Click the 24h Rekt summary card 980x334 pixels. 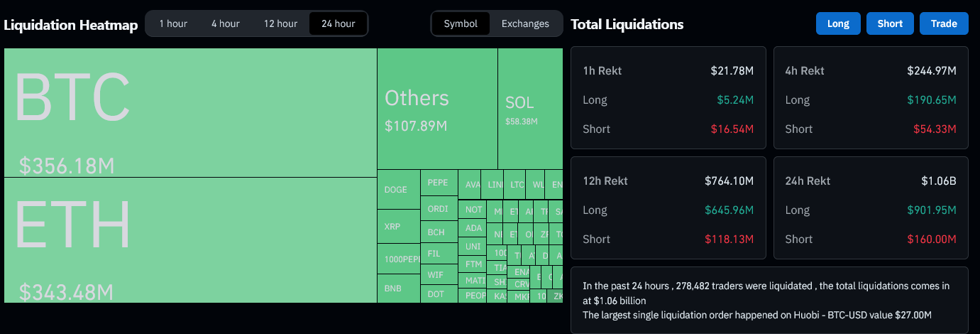[871, 210]
